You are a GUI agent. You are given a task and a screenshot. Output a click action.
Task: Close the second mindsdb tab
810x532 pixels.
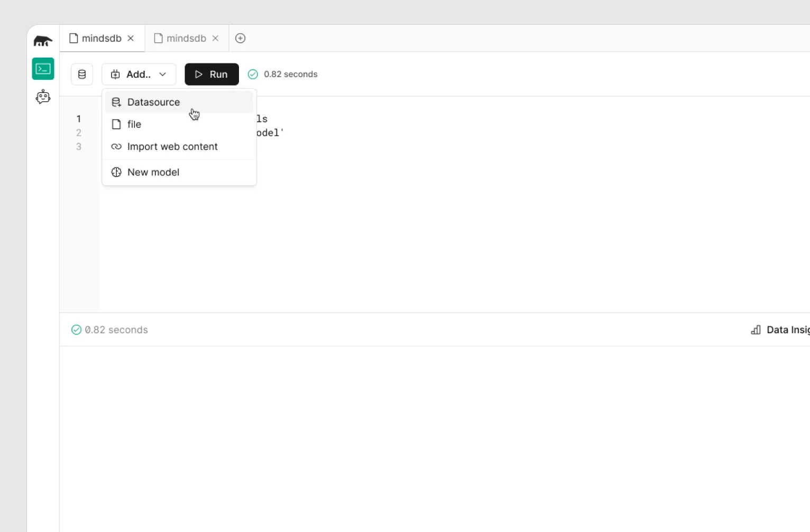pos(215,38)
